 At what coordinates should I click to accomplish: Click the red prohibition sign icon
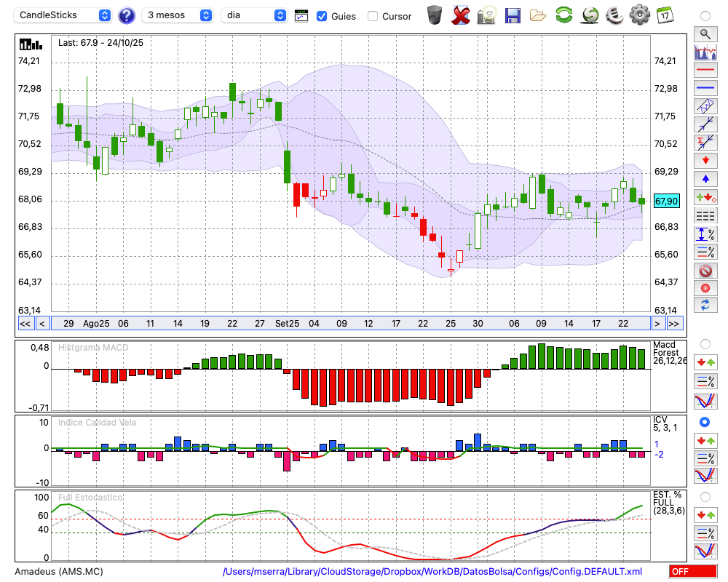(705, 271)
